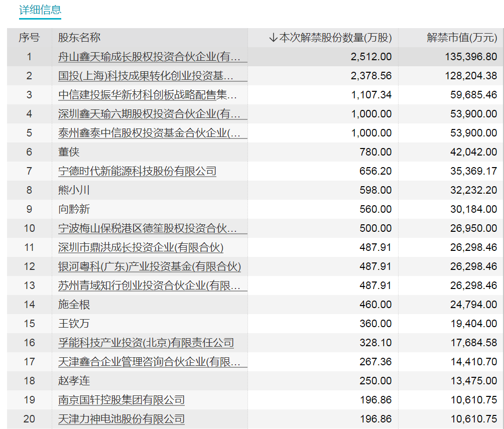Screen dimensions: 504x429
Task: Click market value 59,685.46
Action: [474, 95]
